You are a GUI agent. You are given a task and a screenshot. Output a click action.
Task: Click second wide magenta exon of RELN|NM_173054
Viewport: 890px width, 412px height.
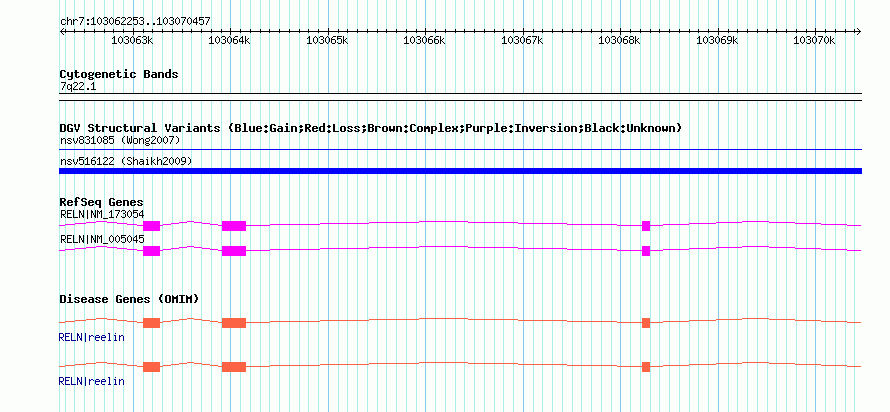point(234,226)
